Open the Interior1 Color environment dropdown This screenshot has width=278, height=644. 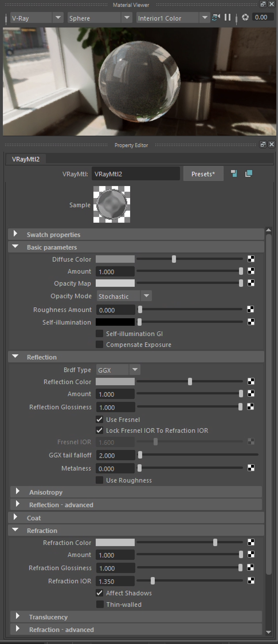[x=172, y=18]
